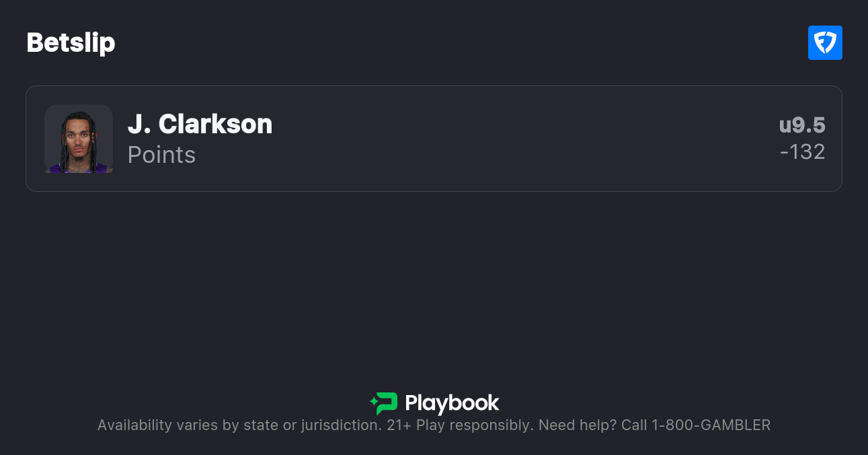The height and width of the screenshot is (455, 868).
Task: Click the green Playbook spark icon
Action: point(383,403)
